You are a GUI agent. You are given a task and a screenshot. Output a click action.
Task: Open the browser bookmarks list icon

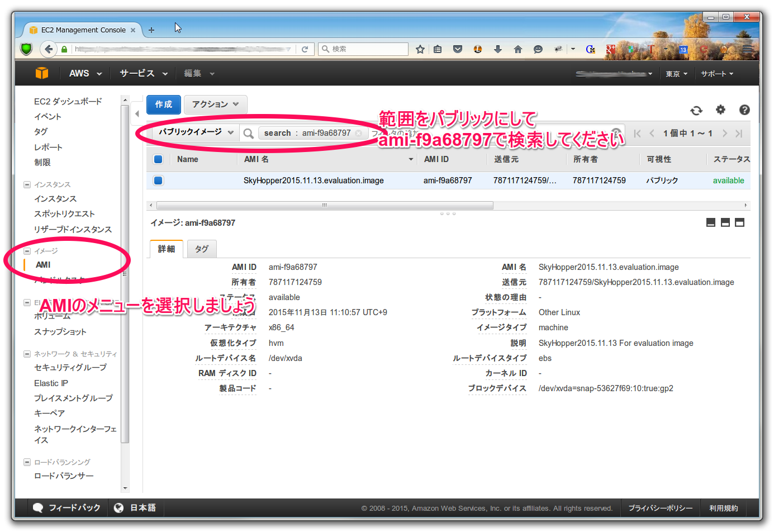point(438,49)
